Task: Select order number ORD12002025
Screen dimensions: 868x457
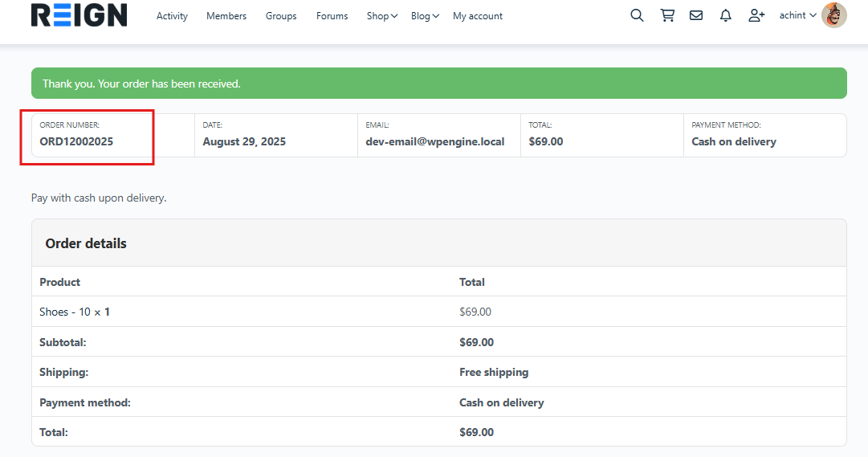Action: tap(76, 142)
